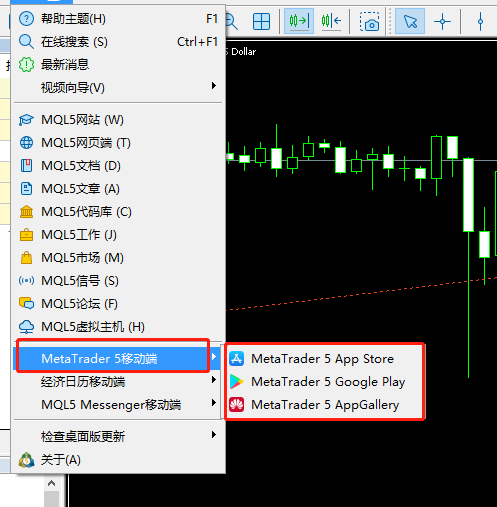Click the scrollbar up arrow at bottom left
Viewport: 497px width, 507px height.
point(51,483)
